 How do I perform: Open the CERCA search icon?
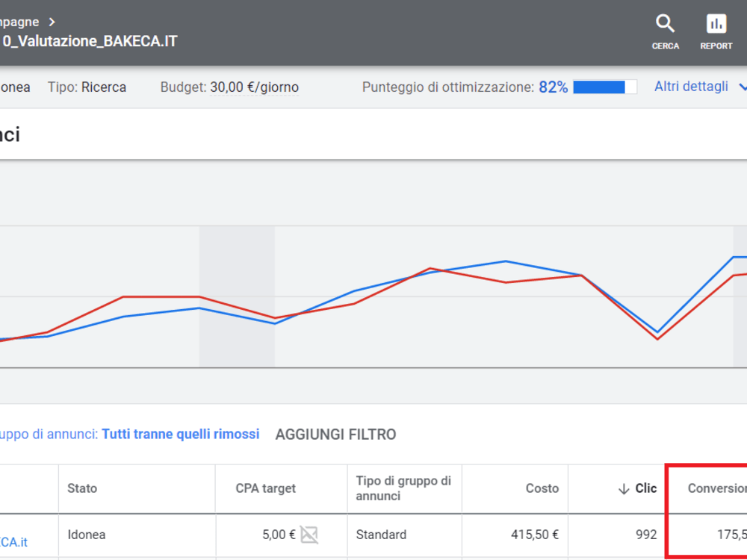(665, 24)
